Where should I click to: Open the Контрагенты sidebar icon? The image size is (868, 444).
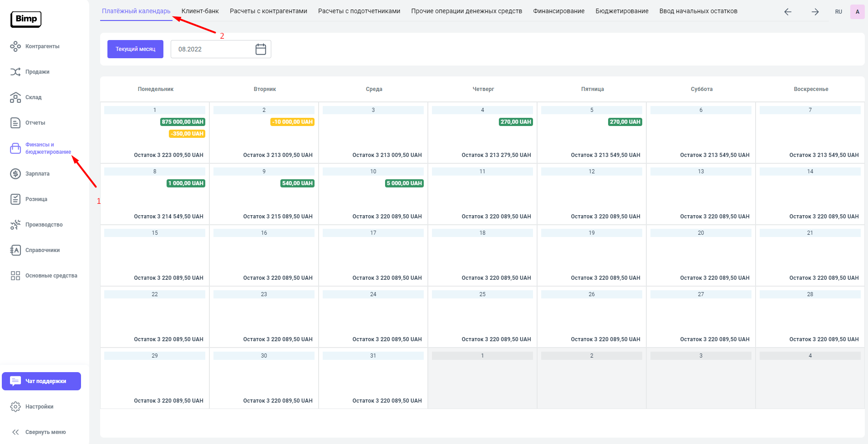click(x=15, y=46)
